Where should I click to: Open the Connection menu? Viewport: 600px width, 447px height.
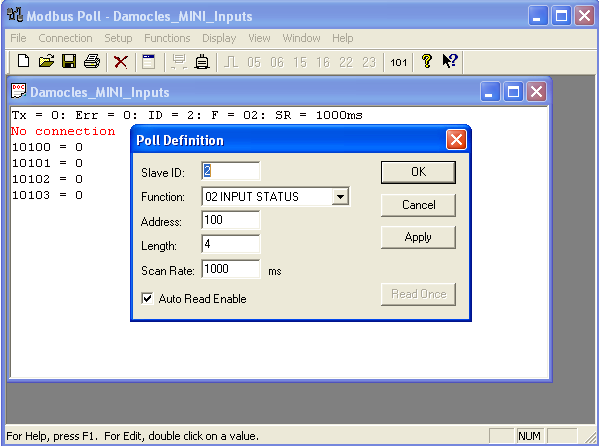coord(65,38)
